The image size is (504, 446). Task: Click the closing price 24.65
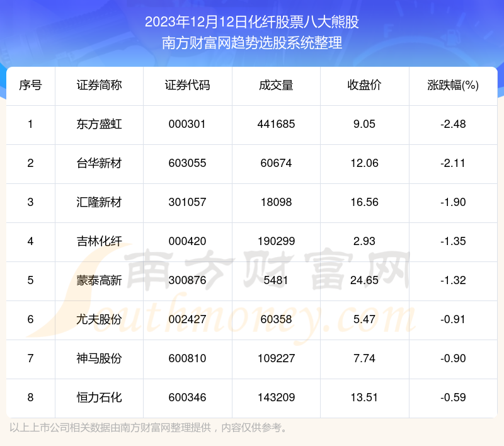tap(364, 280)
